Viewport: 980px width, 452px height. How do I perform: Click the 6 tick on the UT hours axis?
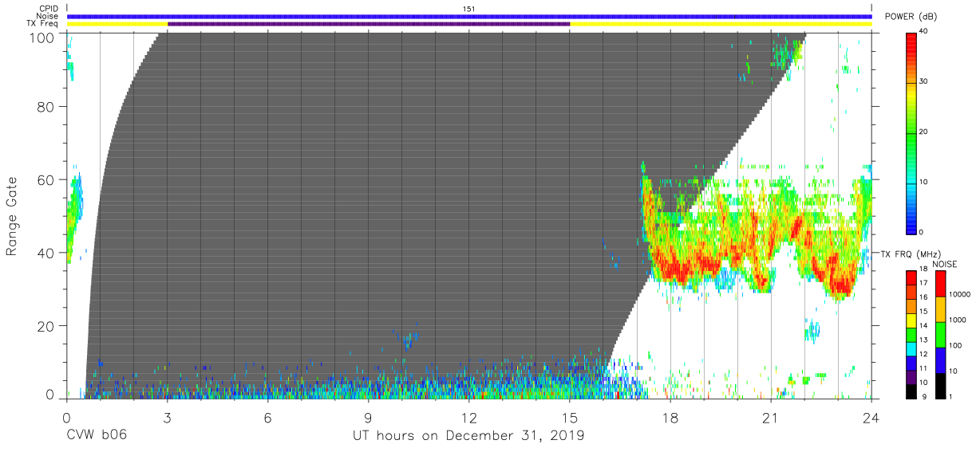267,417
